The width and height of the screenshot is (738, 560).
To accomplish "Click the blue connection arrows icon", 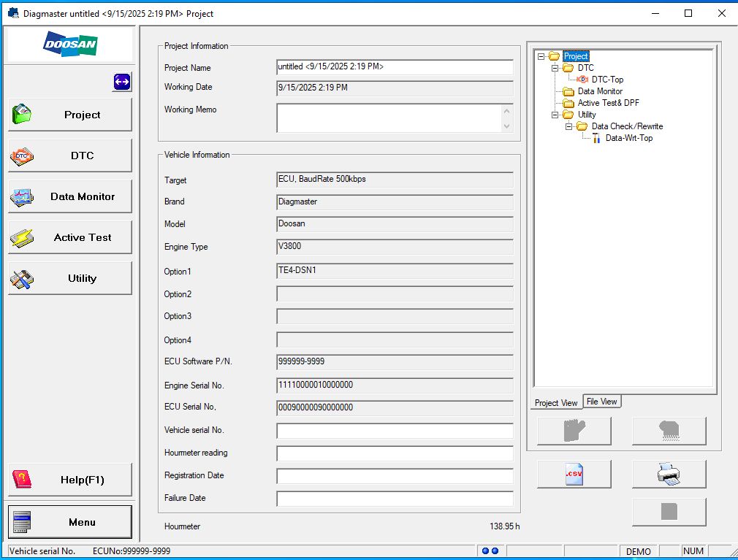I will pyautogui.click(x=122, y=82).
